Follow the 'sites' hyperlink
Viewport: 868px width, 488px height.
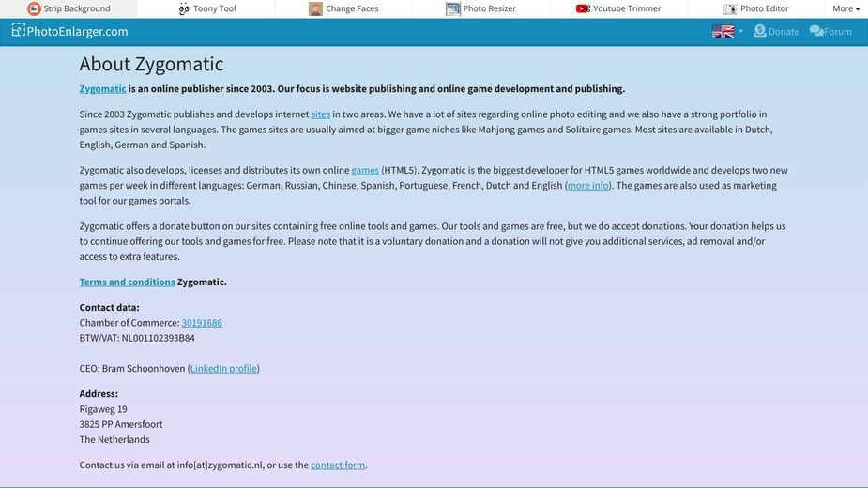coord(321,114)
